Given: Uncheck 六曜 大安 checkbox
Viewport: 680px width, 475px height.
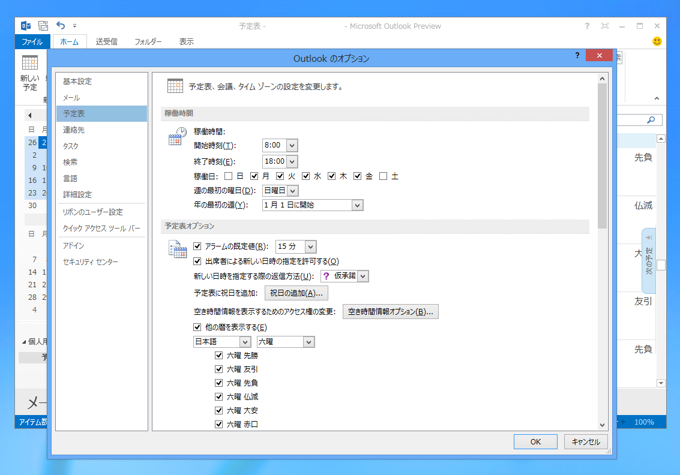Looking at the screenshot, I should (x=219, y=410).
